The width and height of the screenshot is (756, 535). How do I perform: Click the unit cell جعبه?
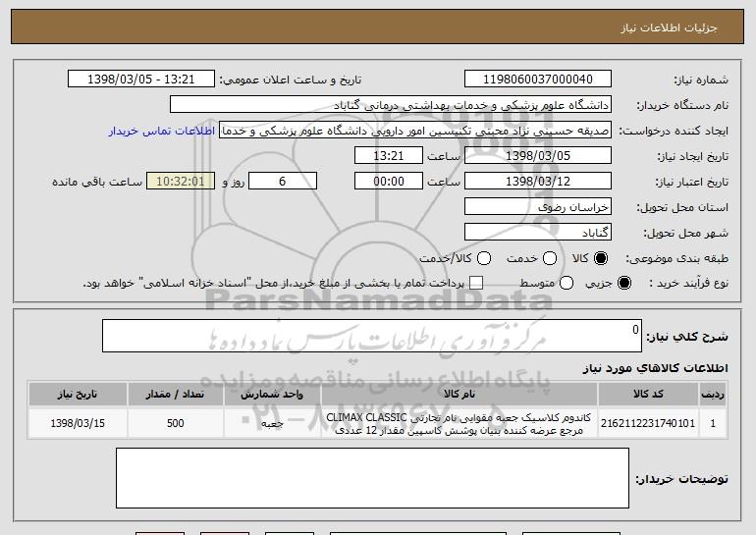point(272,423)
